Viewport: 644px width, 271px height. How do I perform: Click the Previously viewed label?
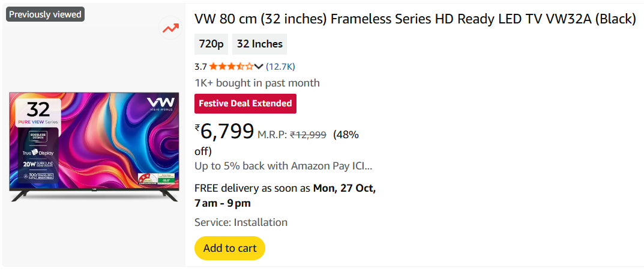click(x=45, y=14)
